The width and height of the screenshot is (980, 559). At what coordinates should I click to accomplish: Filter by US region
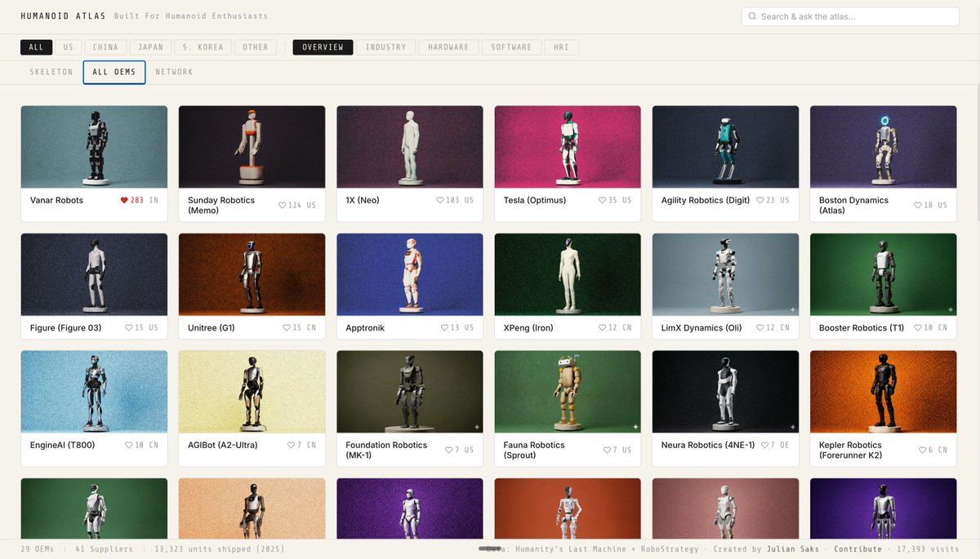click(69, 47)
